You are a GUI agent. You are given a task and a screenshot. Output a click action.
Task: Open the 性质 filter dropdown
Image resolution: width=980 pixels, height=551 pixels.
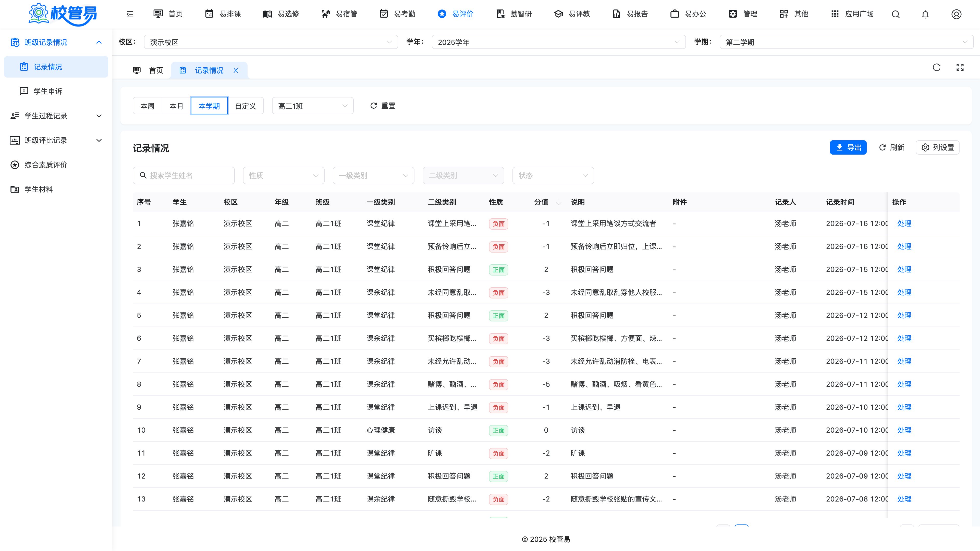point(284,175)
